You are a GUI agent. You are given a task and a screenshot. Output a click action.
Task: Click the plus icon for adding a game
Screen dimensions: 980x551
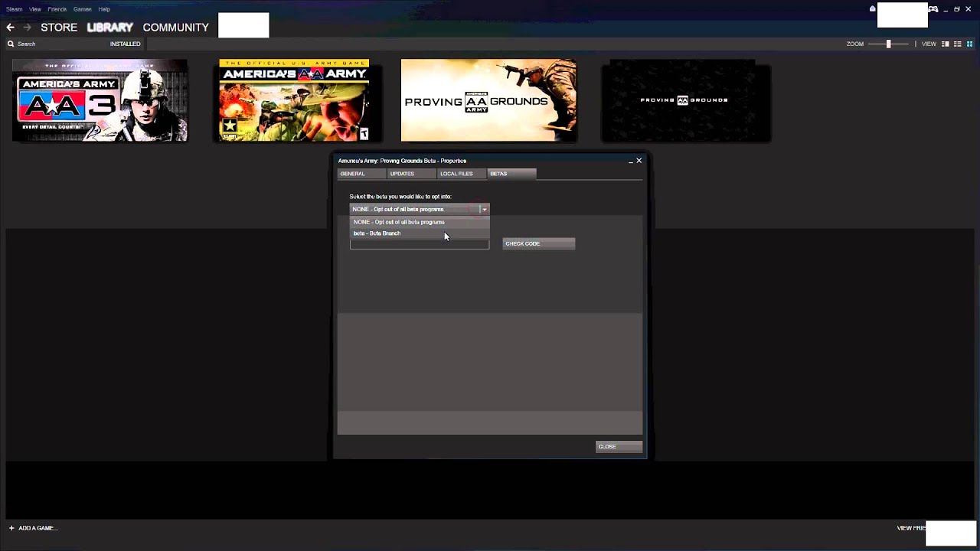click(11, 528)
